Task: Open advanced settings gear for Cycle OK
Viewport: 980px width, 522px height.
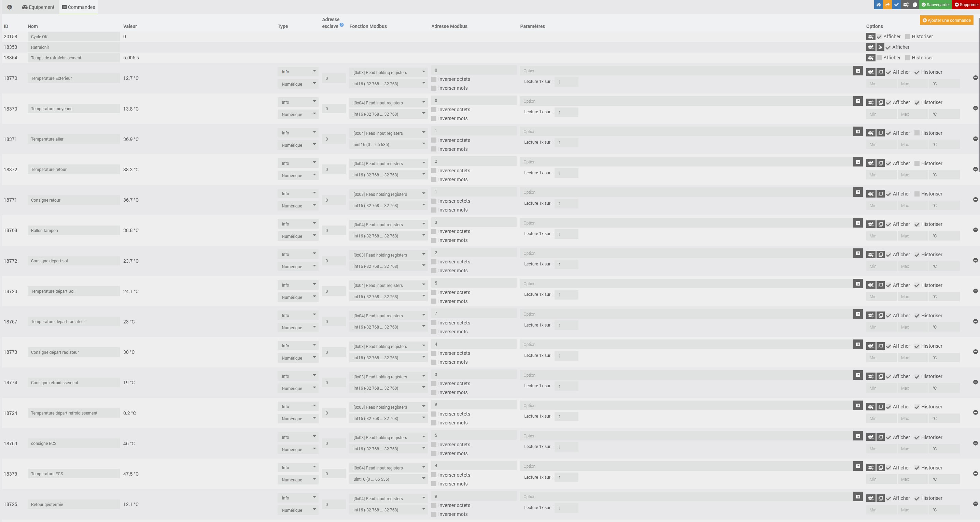Action: coord(870,37)
